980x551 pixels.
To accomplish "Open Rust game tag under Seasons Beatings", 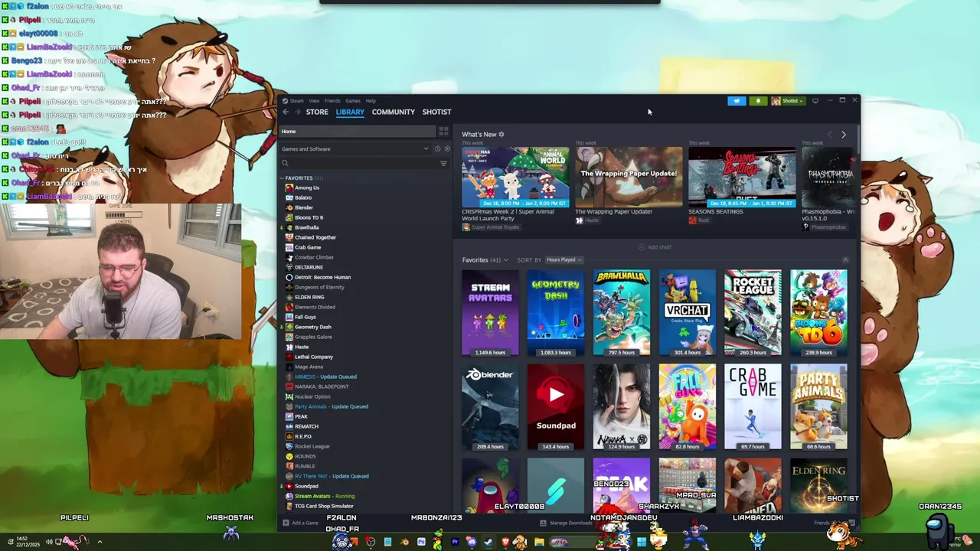I will (698, 220).
